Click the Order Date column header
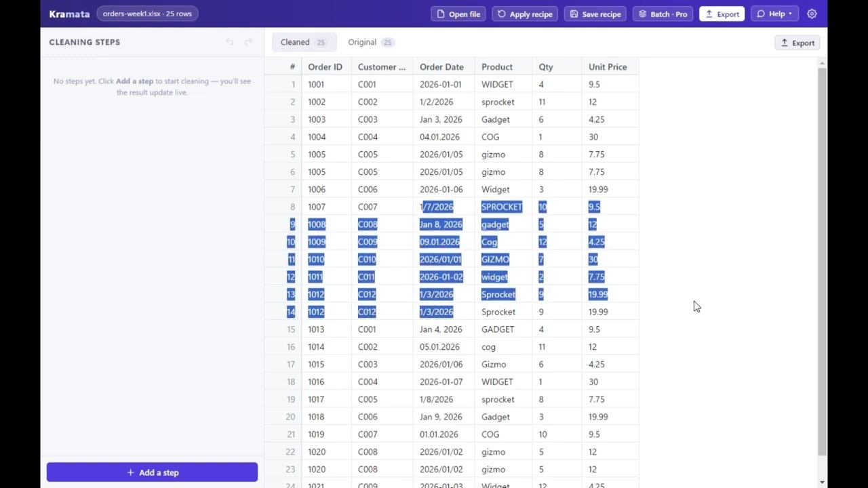 (443, 66)
